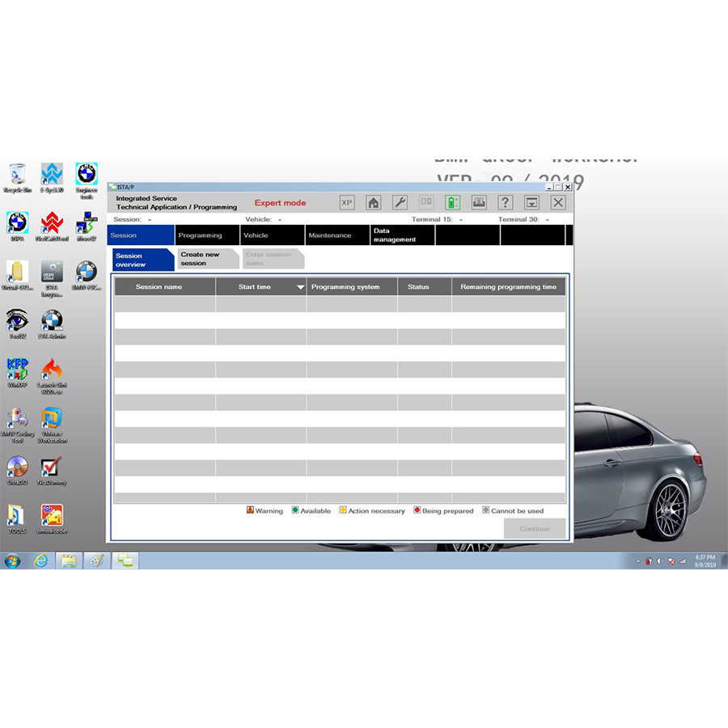Click the toolbar icon left of the X

(531, 203)
